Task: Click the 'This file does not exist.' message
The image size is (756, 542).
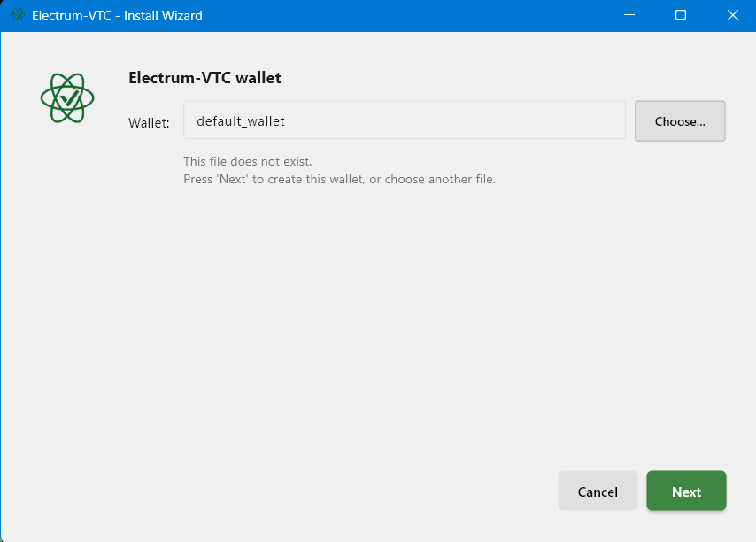Action: pos(247,161)
